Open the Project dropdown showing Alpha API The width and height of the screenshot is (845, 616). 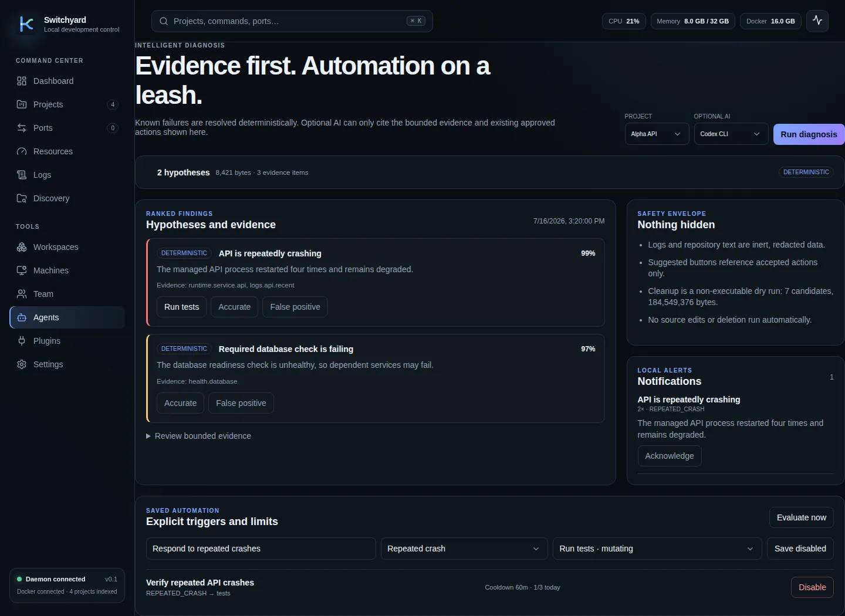[x=657, y=134]
